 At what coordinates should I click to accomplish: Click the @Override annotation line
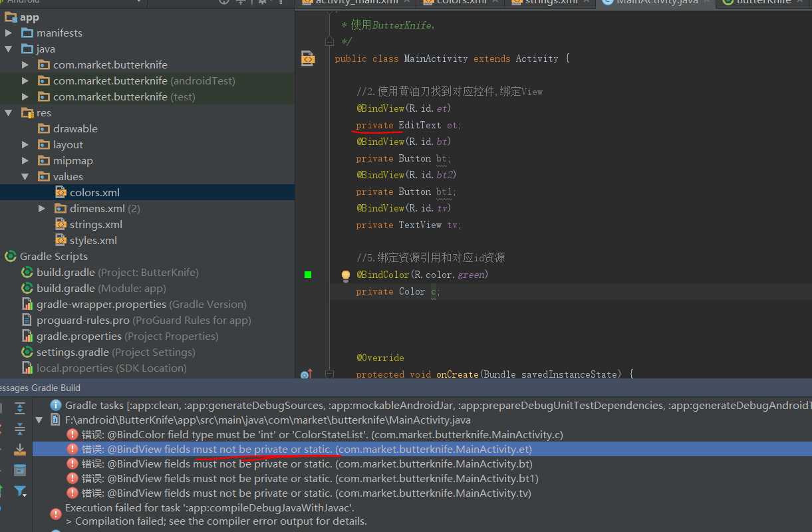coord(380,358)
